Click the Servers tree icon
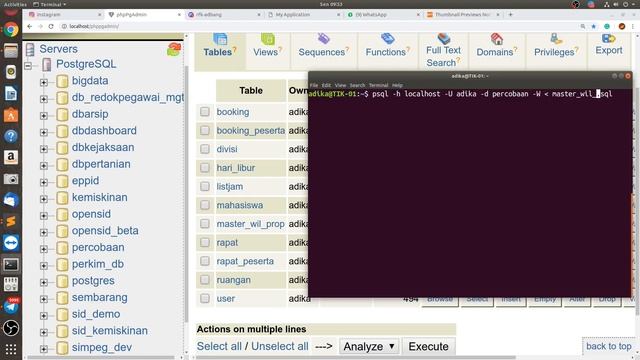This screenshot has width=640, height=360. (x=30, y=49)
